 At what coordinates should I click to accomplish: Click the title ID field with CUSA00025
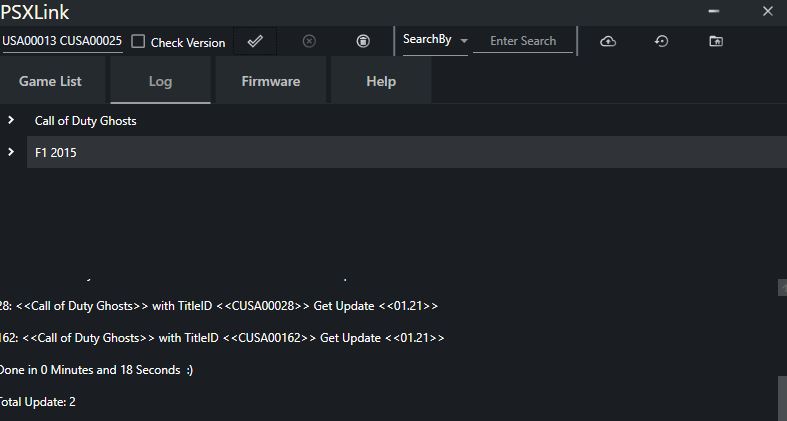[61, 41]
